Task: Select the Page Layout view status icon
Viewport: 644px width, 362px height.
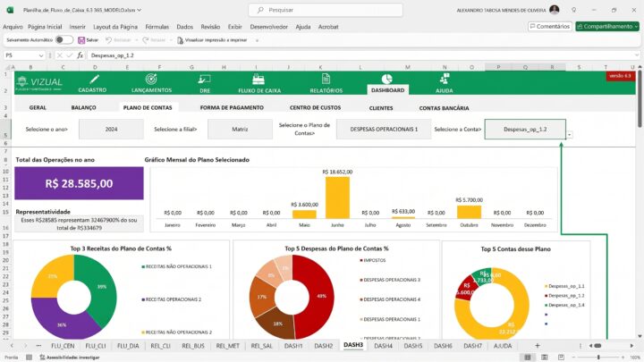Action: (544, 357)
